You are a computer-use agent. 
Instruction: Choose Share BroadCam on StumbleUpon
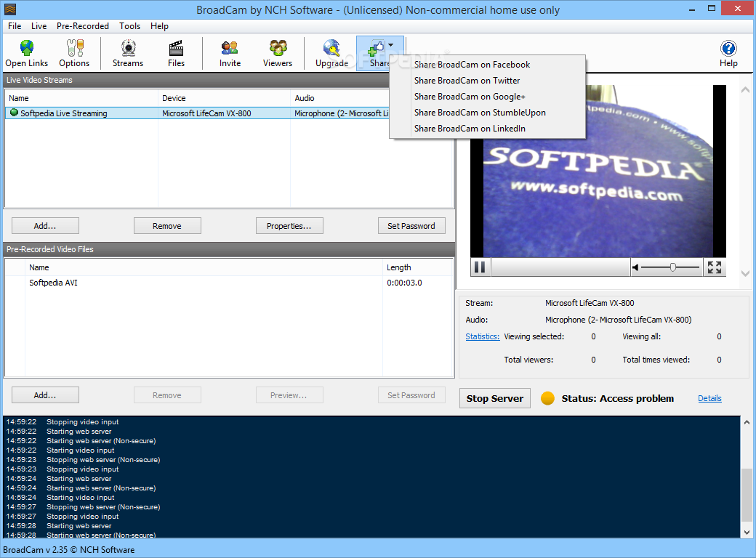488,113
